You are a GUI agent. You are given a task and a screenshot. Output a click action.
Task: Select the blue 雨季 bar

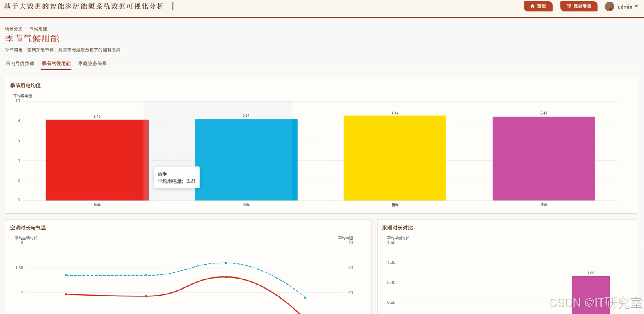(x=246, y=159)
